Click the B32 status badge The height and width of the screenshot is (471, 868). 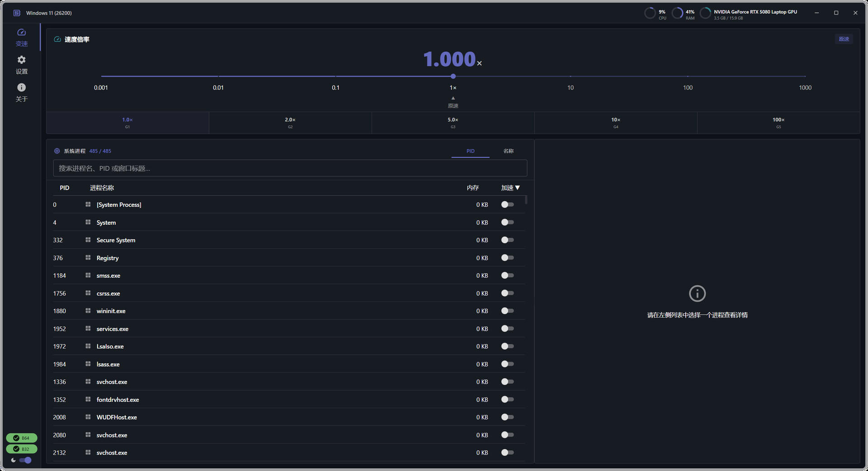click(x=22, y=449)
